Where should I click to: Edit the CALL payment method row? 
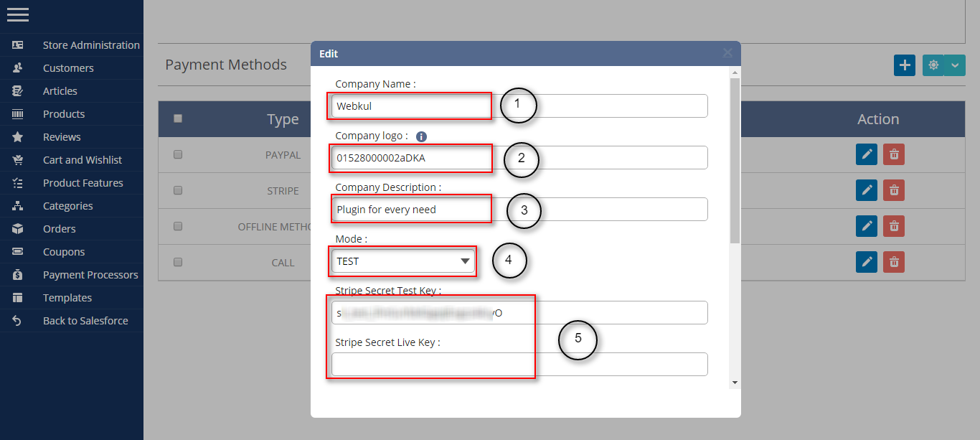(867, 262)
